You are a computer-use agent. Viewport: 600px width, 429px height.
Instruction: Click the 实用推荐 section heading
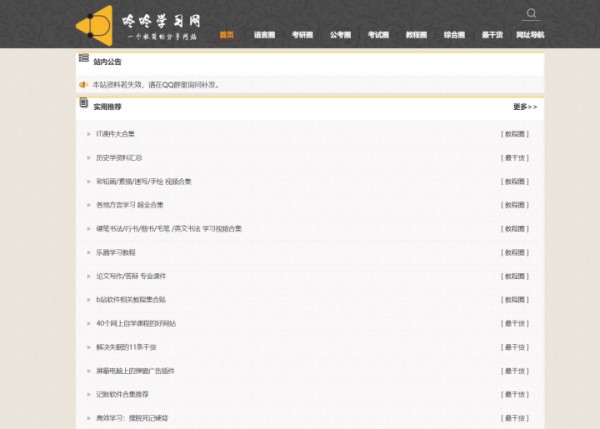click(x=107, y=107)
